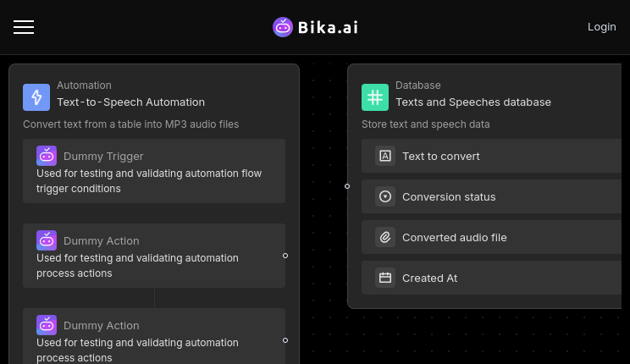The image size is (630, 364).
Task: Click the first Dummy Action connector dot
Action: pos(285,256)
